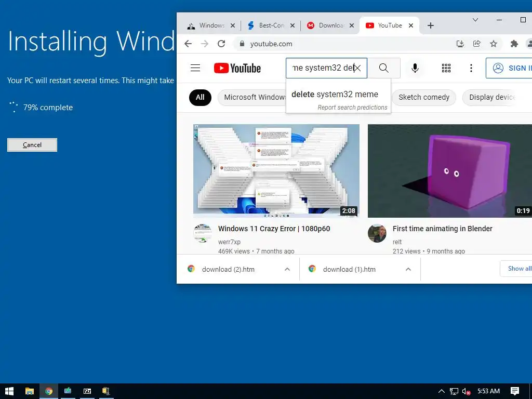
Task: Select the All filter chip
Action: click(200, 97)
